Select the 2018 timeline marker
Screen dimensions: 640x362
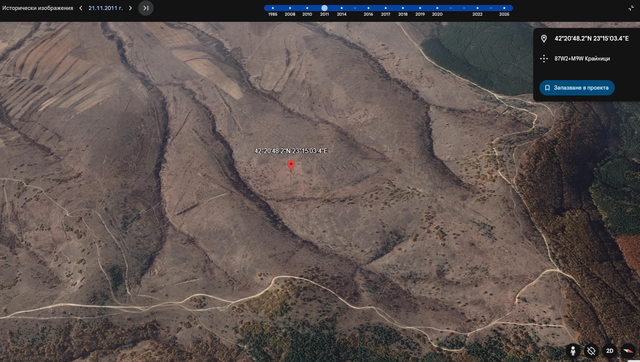[403, 8]
